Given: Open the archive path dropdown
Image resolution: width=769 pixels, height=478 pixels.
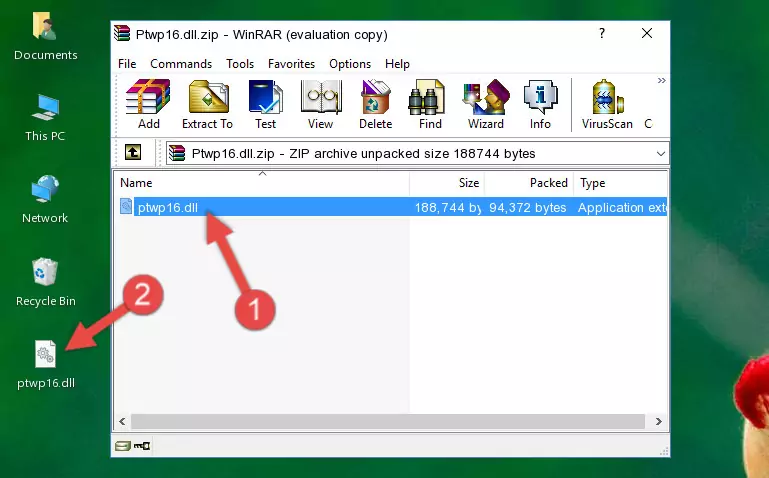Looking at the screenshot, I should 661,154.
